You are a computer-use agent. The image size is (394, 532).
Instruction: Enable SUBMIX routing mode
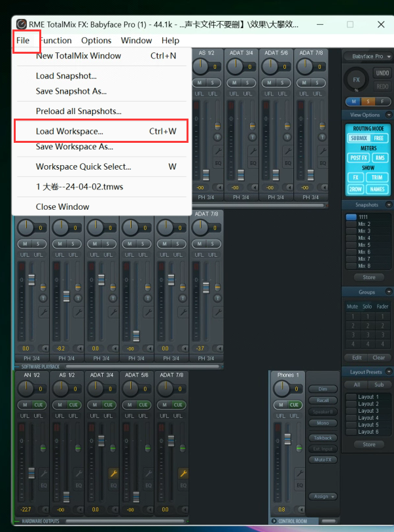pos(359,138)
